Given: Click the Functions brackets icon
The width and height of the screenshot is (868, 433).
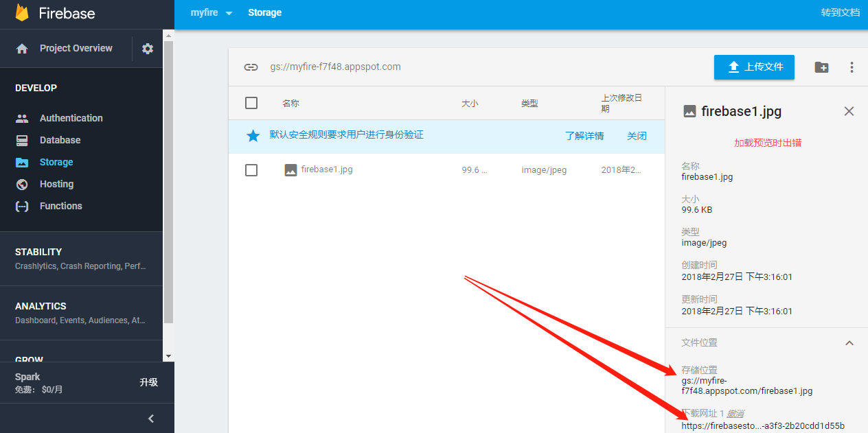Looking at the screenshot, I should click(x=22, y=206).
